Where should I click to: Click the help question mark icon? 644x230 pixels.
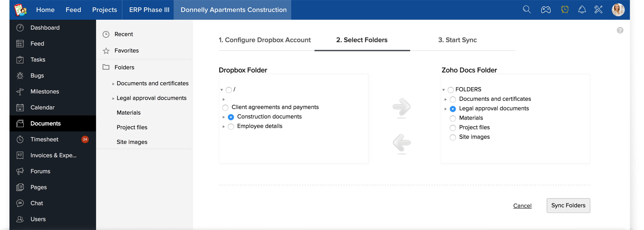(x=620, y=30)
